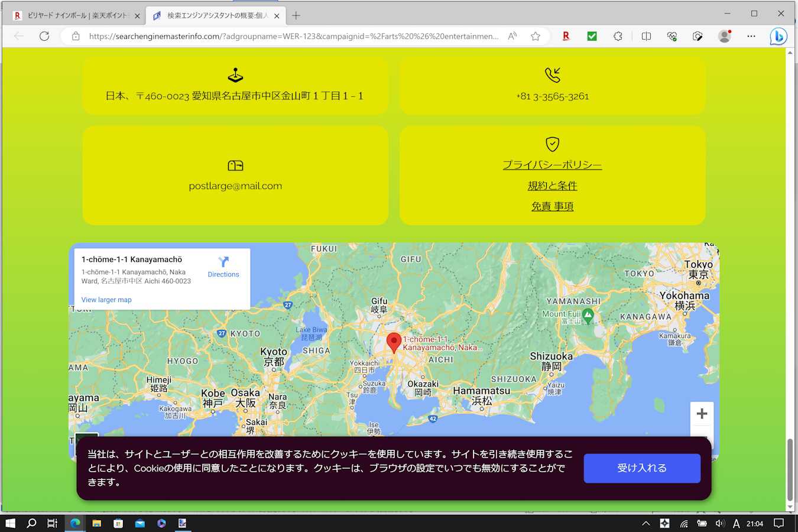
Task: Click the Read aloud icon in address bar
Action: 512,36
